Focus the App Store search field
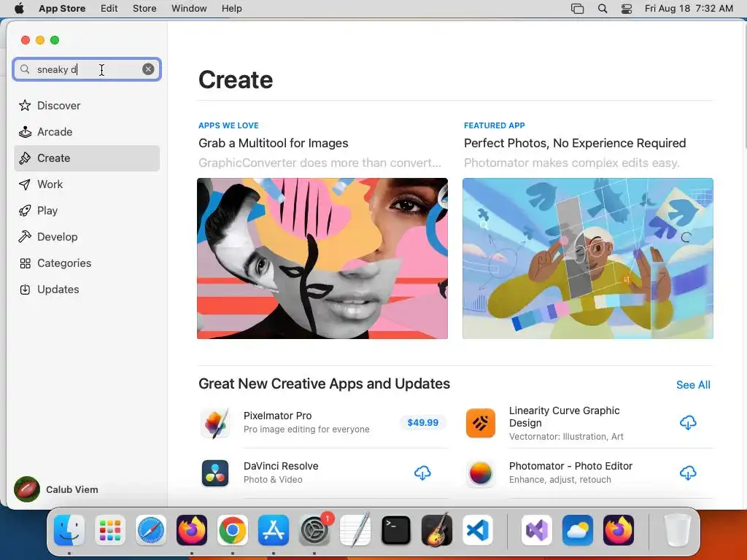The image size is (747, 560). pos(87,69)
